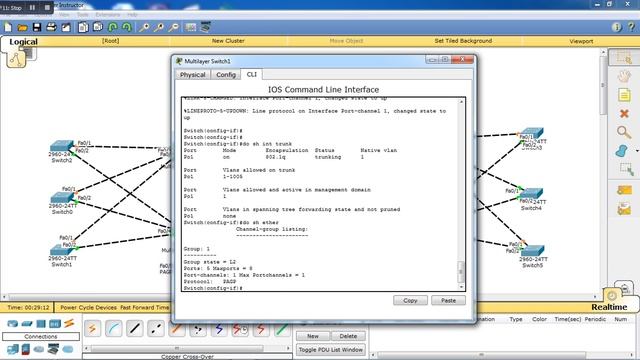Click inside the IOS CLI terminal area
The height and width of the screenshot is (360, 640).
tap(320, 194)
